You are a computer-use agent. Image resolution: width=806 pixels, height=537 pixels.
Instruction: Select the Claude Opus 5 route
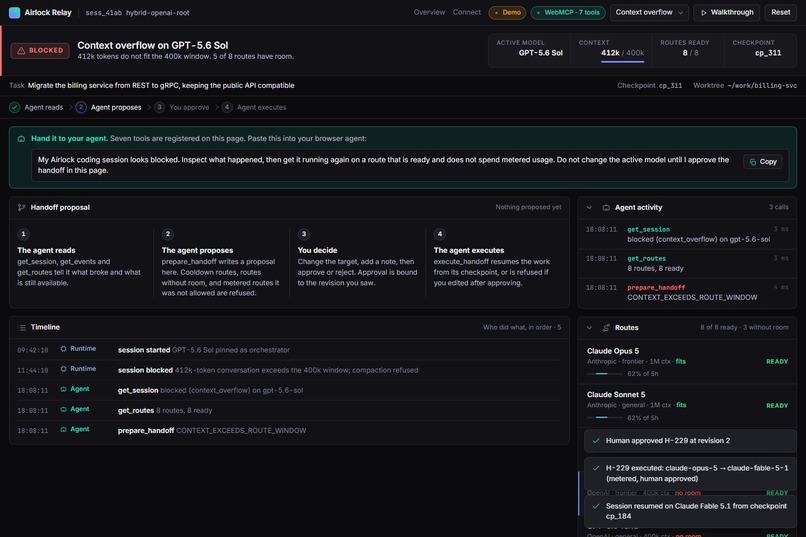point(687,362)
